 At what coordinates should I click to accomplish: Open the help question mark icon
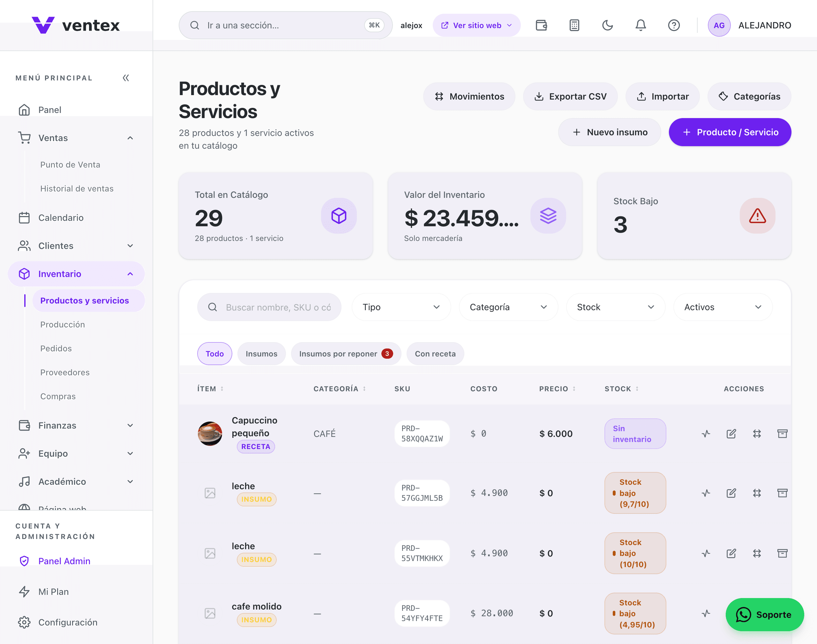click(674, 25)
